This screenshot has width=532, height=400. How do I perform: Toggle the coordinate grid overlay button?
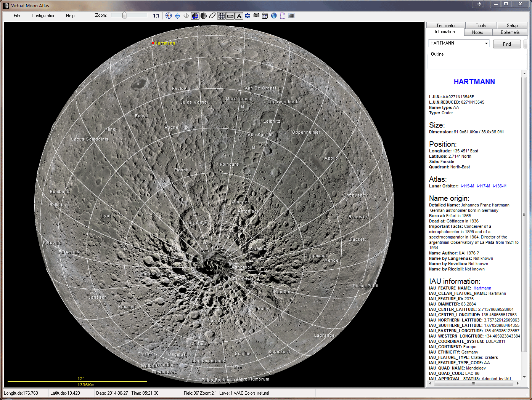(x=221, y=16)
